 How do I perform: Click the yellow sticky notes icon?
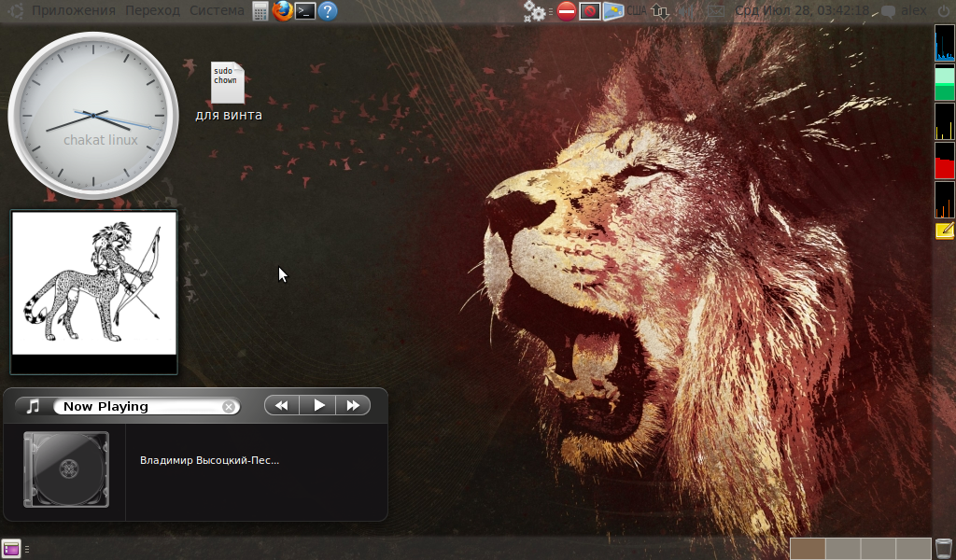coord(944,231)
